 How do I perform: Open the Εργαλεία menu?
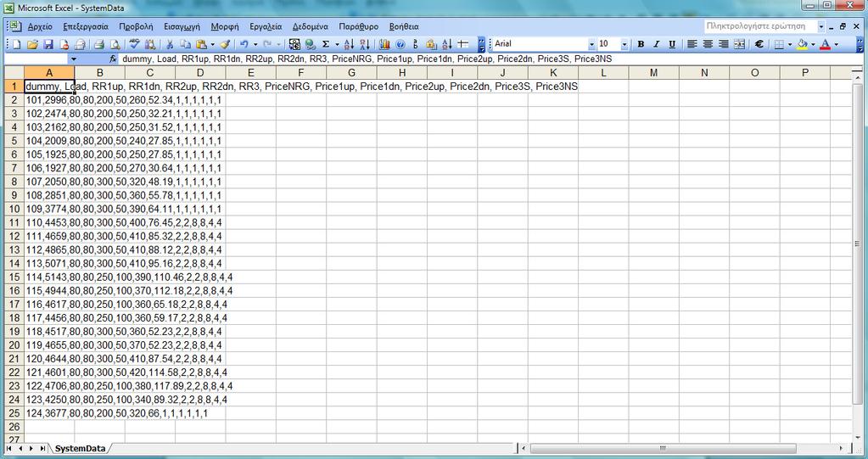point(266,26)
